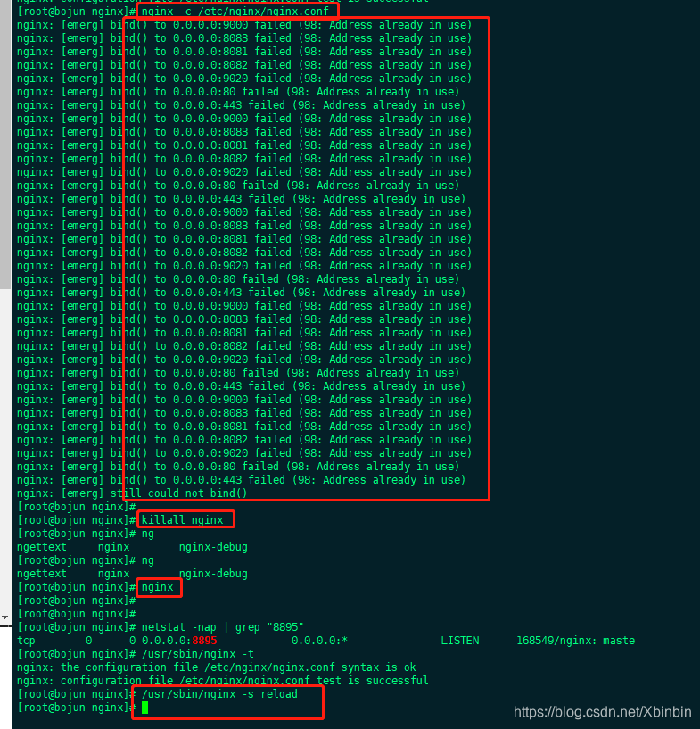This screenshot has height=729, width=700.
Task: Click the 'killall nginx' command text
Action: tap(182, 520)
